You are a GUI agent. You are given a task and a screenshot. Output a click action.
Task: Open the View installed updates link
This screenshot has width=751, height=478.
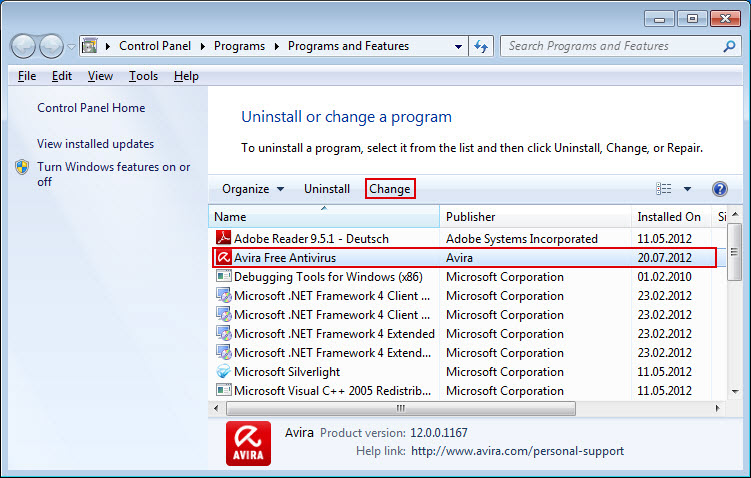click(95, 144)
